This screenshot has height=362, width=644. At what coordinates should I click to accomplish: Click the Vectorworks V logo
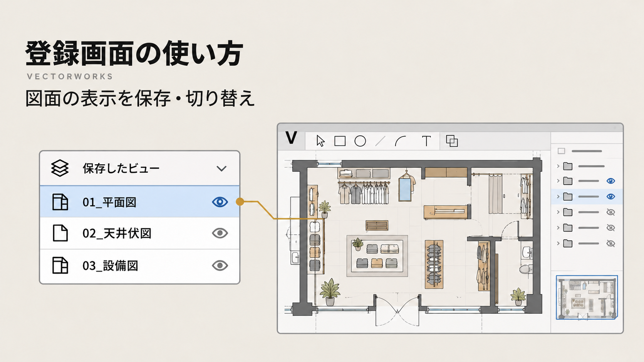[x=291, y=138]
